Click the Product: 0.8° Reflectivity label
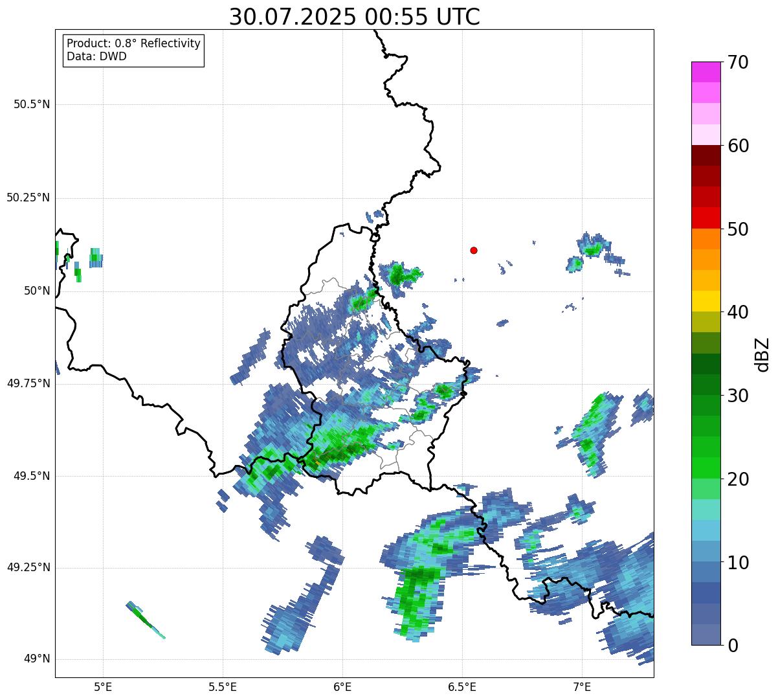The height and width of the screenshot is (700, 778). click(x=134, y=43)
